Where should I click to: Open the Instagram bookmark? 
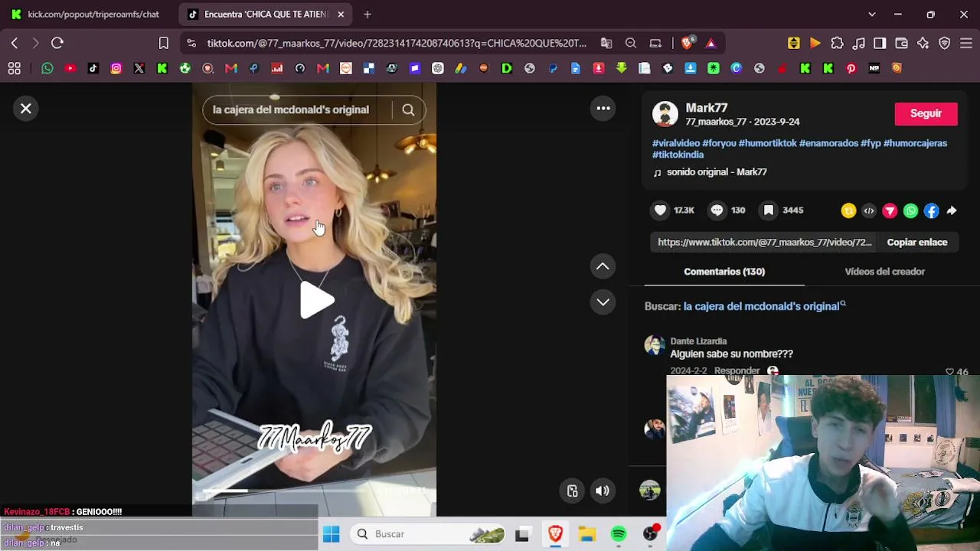tap(116, 69)
